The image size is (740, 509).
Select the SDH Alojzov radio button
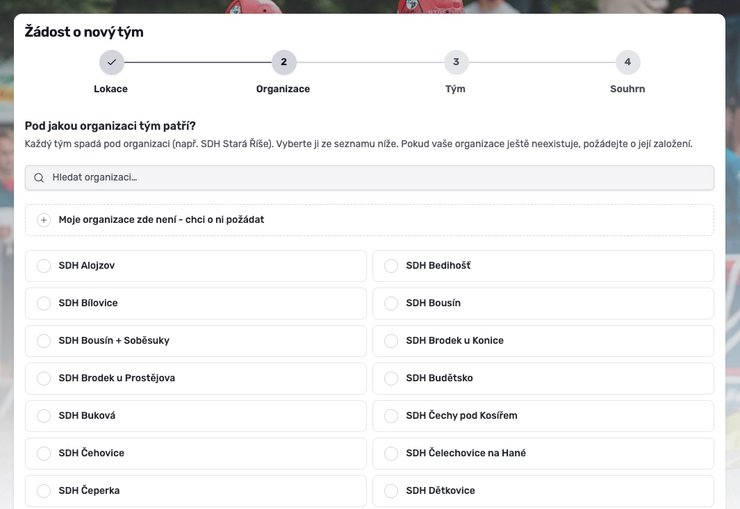[x=44, y=266]
